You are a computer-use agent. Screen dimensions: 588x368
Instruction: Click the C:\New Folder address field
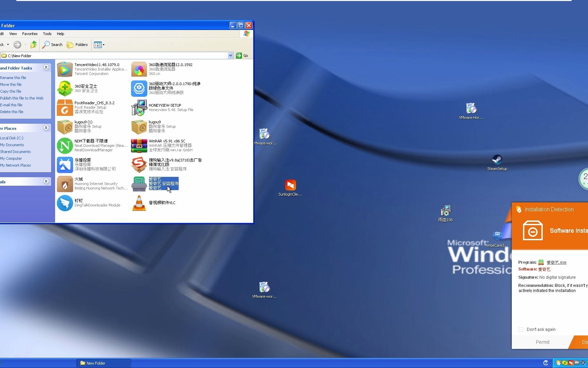[117, 56]
